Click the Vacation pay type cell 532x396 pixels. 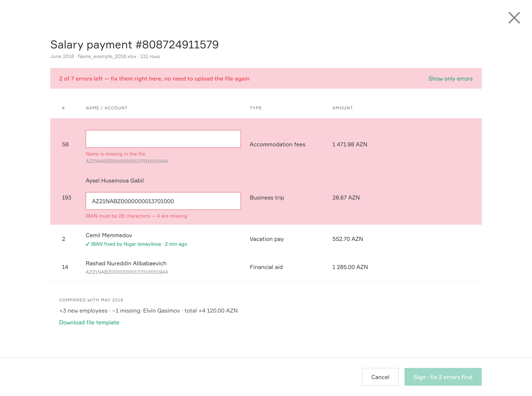267,239
